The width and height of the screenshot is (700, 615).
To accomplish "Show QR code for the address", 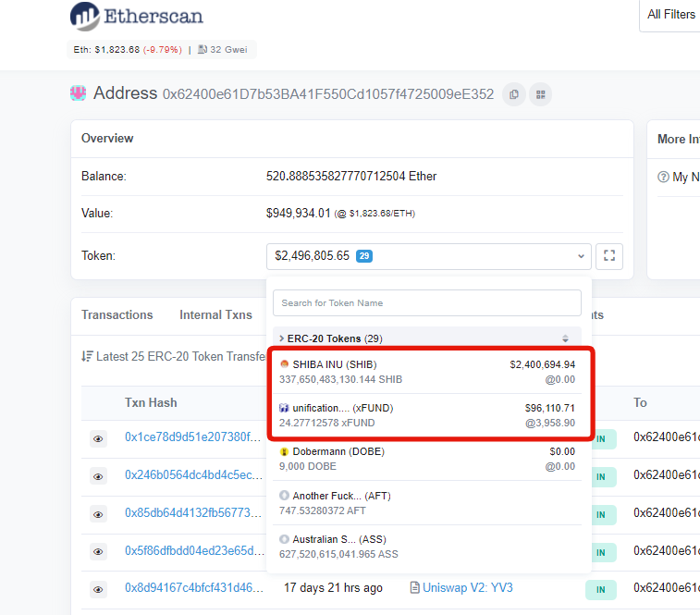I will click(x=541, y=94).
